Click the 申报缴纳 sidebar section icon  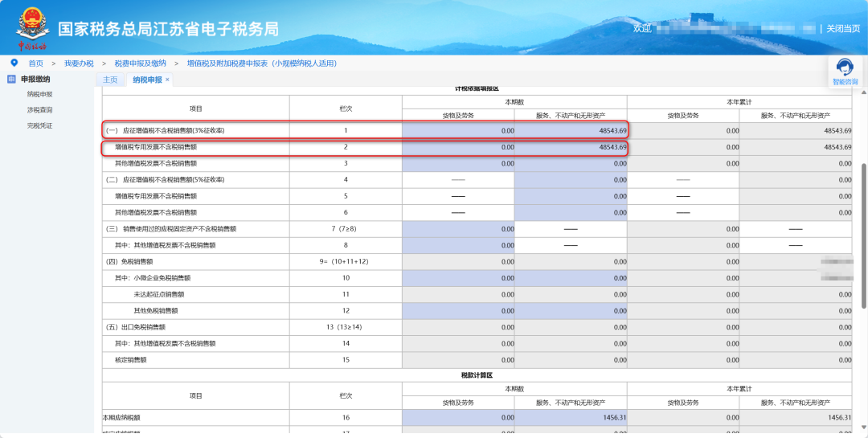[x=11, y=80]
